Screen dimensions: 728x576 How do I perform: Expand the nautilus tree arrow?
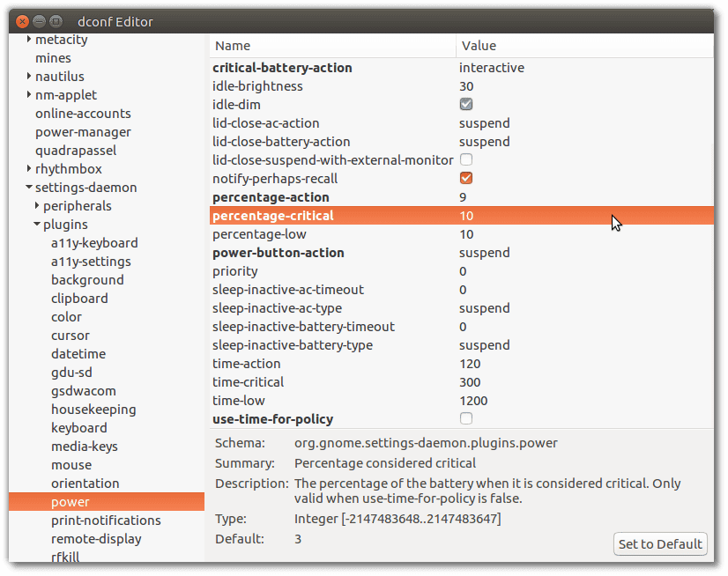tap(29, 76)
